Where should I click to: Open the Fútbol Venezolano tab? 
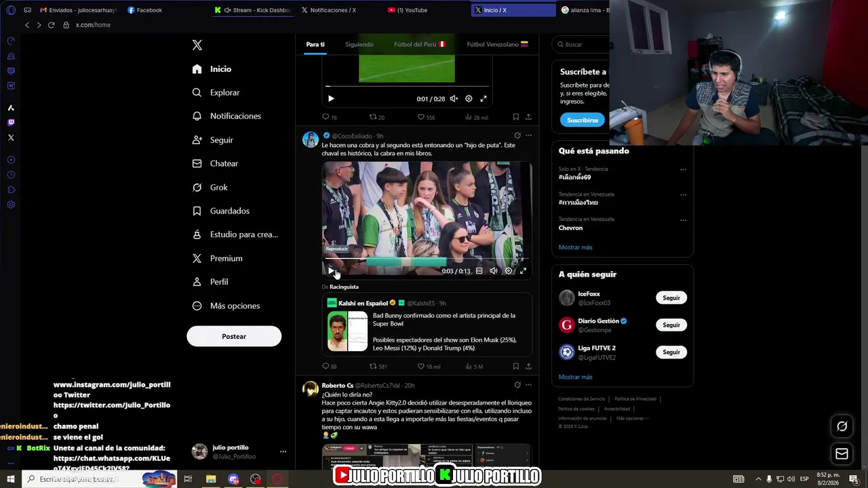pyautogui.click(x=497, y=45)
